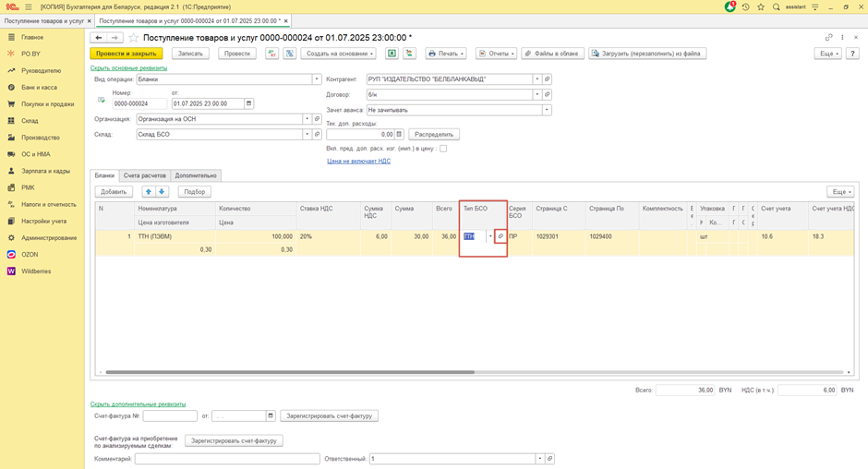This screenshot has height=469, width=868.
Task: Switch to Дополнительно tab
Action: [x=196, y=175]
